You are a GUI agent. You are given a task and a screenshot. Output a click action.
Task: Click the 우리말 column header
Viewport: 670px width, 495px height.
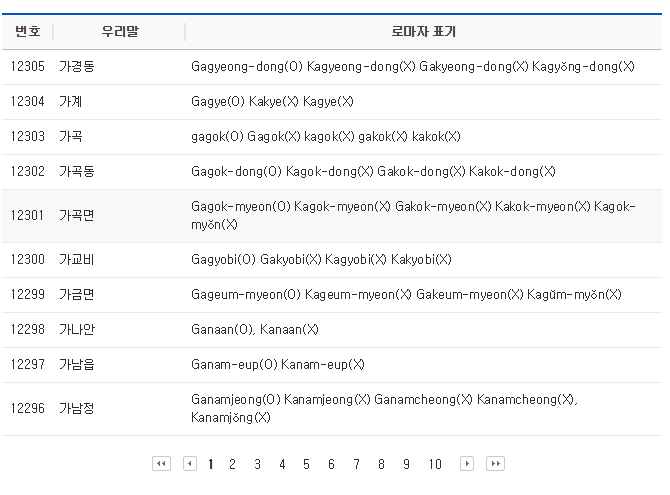tap(120, 32)
